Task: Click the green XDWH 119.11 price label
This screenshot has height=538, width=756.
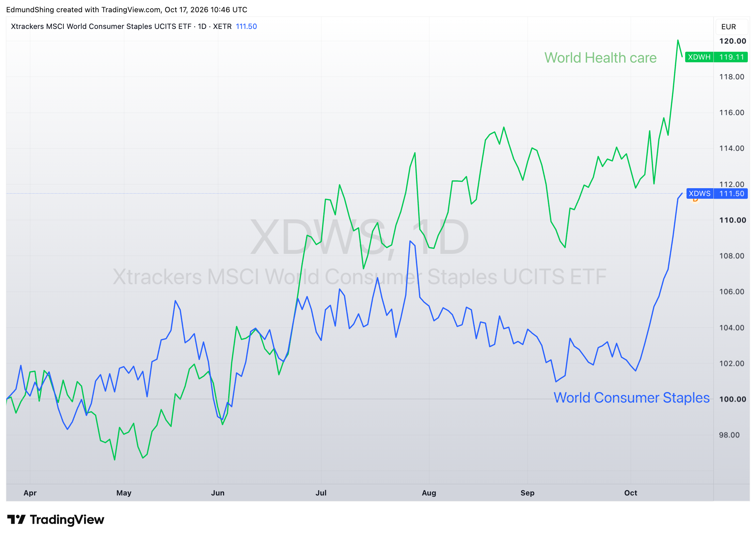Action: pos(716,57)
